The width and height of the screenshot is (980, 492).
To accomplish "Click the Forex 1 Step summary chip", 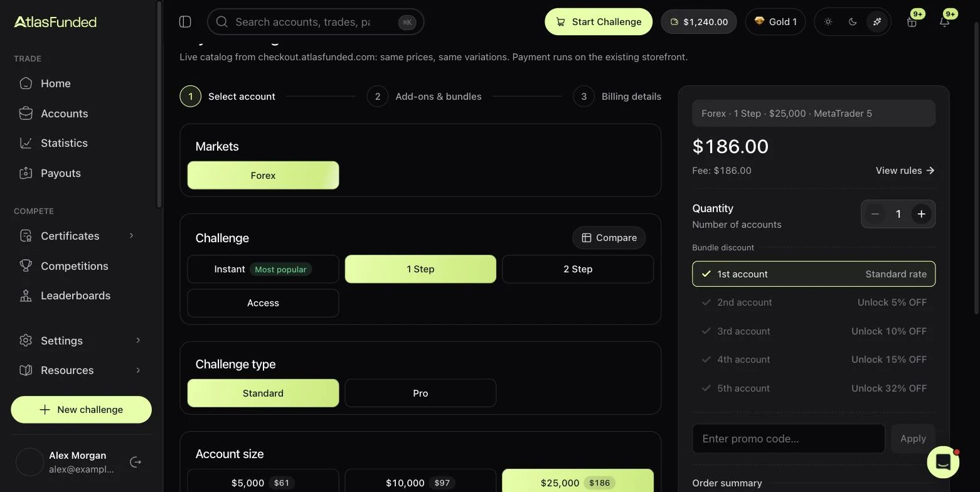I will click(814, 114).
